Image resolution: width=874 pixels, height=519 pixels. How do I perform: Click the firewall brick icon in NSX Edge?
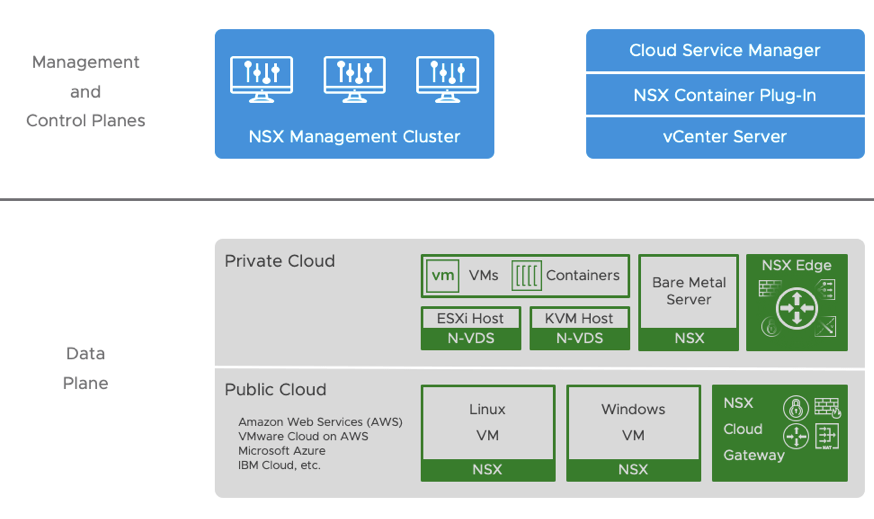[x=769, y=288]
